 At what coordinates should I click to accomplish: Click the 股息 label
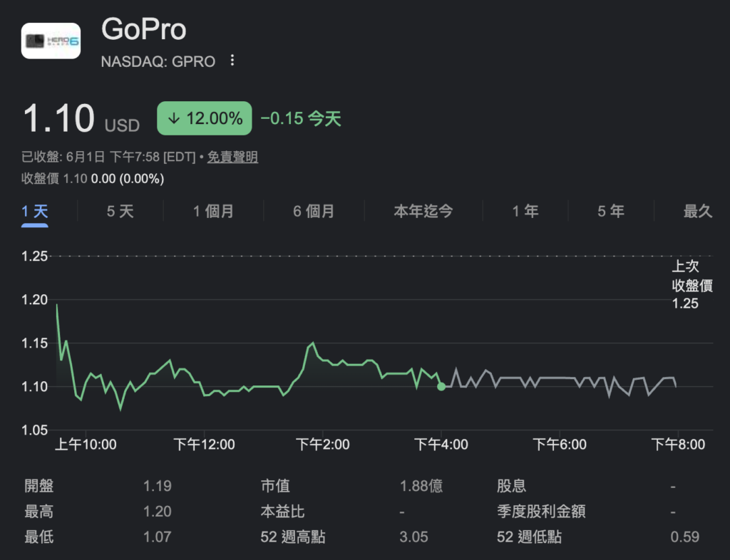click(511, 486)
